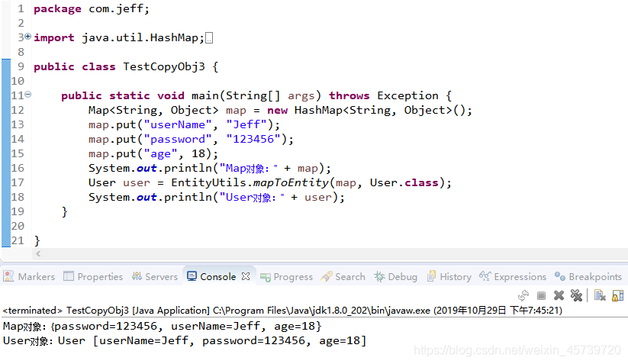Click User.class argument on line 17
Screen dimensions: 628x364
pos(404,182)
